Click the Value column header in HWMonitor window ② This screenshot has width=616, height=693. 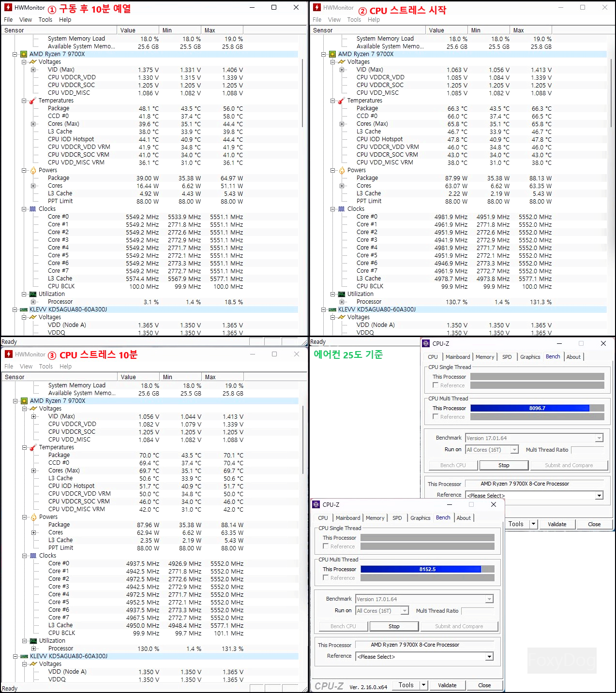coord(447,30)
